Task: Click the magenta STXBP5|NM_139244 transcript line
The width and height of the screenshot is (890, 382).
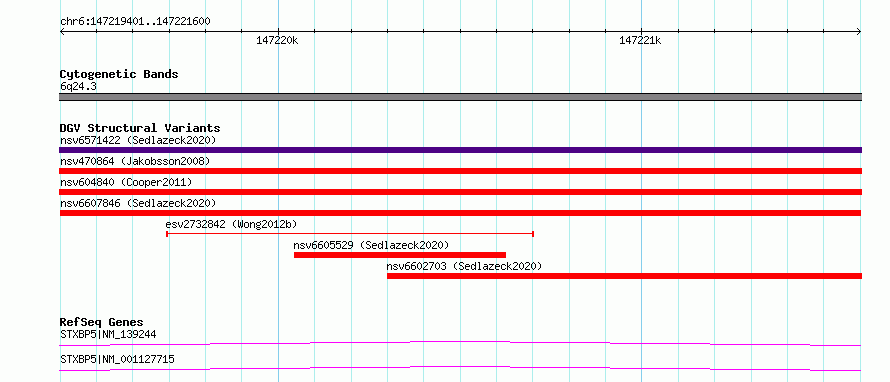Action: tap(460, 343)
